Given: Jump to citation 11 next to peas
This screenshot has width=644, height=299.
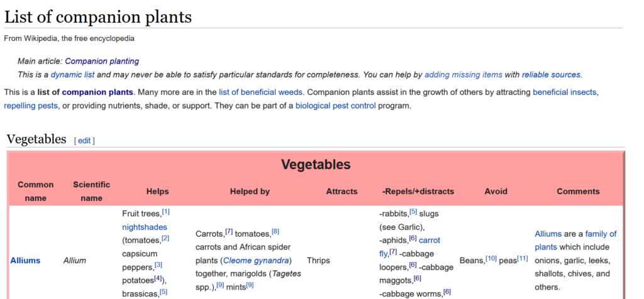Looking at the screenshot, I should click(522, 258).
